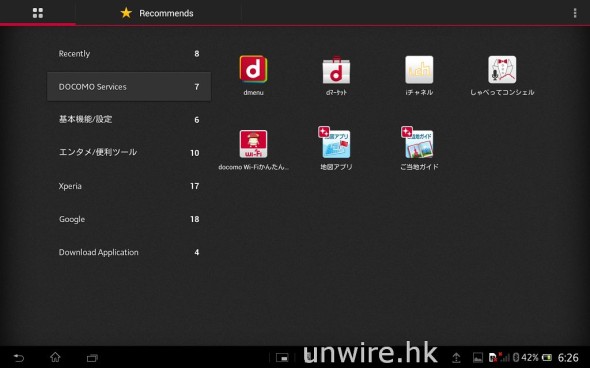This screenshot has width=590, height=368.
Task: Tap the 6:26 clock
Action: (568, 357)
